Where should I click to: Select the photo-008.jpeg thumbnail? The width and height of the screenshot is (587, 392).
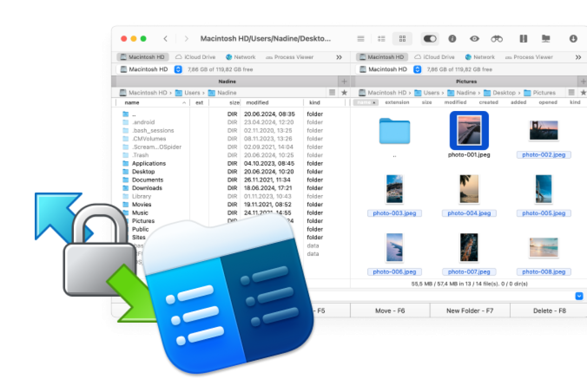[x=543, y=248]
